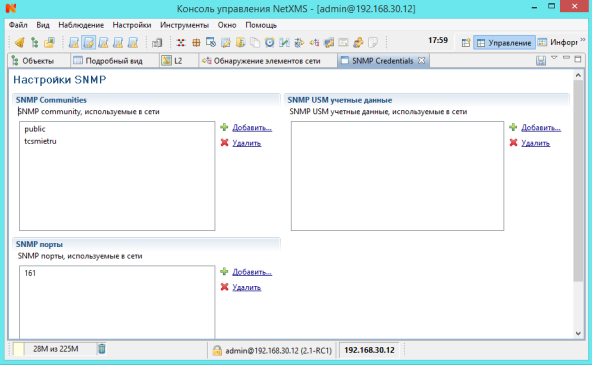Viewport: 593px width, 365px height.
Task: Click Добавить link for SNMP USM credentials
Action: pyautogui.click(x=541, y=127)
